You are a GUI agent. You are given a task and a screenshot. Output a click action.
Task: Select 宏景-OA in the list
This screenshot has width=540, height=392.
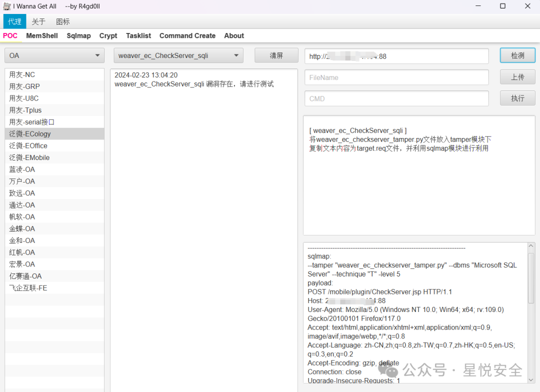54,264
